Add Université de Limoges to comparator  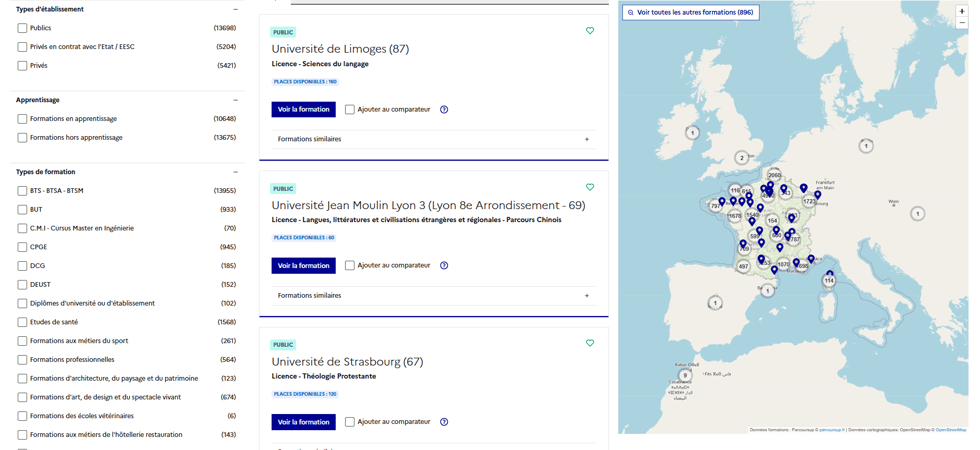(x=350, y=110)
